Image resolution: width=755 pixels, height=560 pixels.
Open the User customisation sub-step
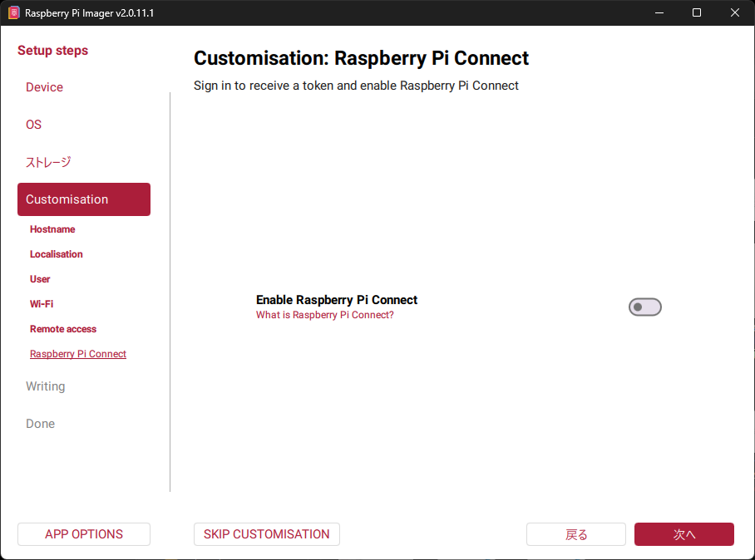click(40, 279)
